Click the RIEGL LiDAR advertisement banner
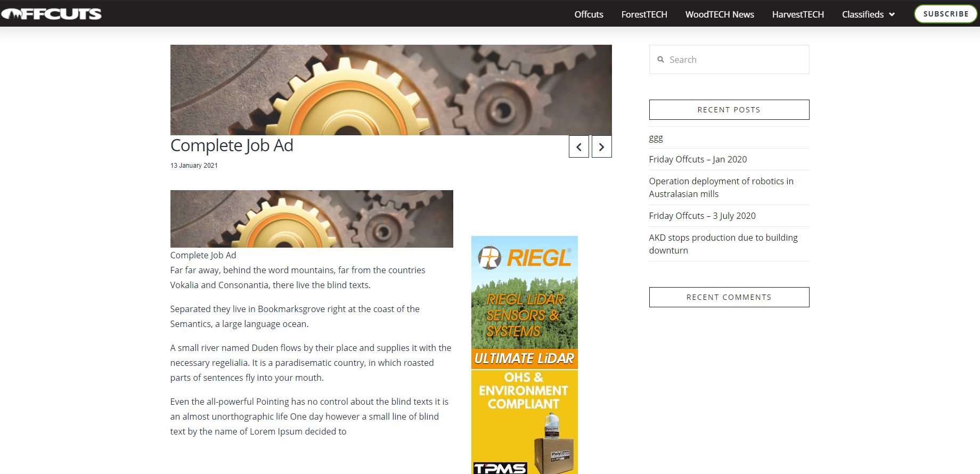This screenshot has width=980, height=474. point(525,303)
